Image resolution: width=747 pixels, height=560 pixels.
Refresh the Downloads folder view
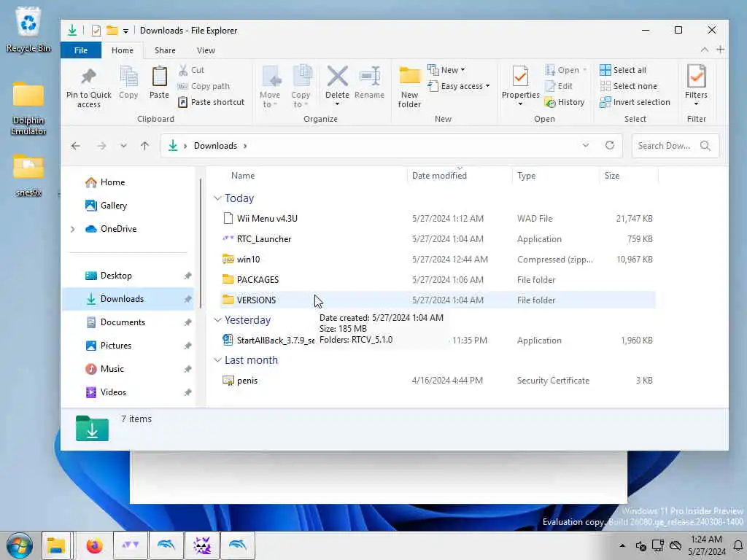coord(610,145)
